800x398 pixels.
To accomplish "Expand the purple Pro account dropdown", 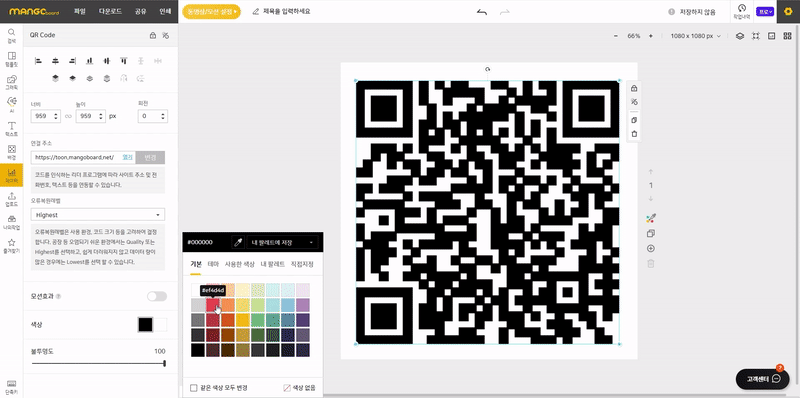I will pyautogui.click(x=765, y=11).
